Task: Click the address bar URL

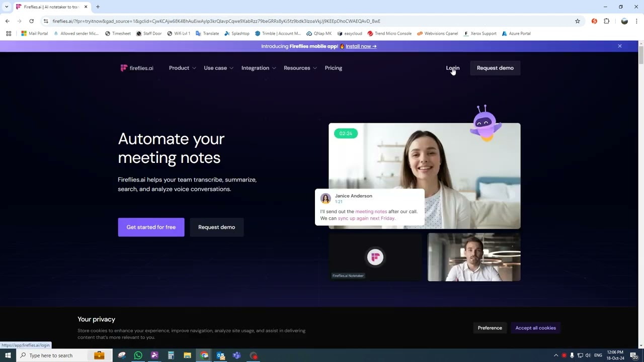Action: click(x=216, y=21)
